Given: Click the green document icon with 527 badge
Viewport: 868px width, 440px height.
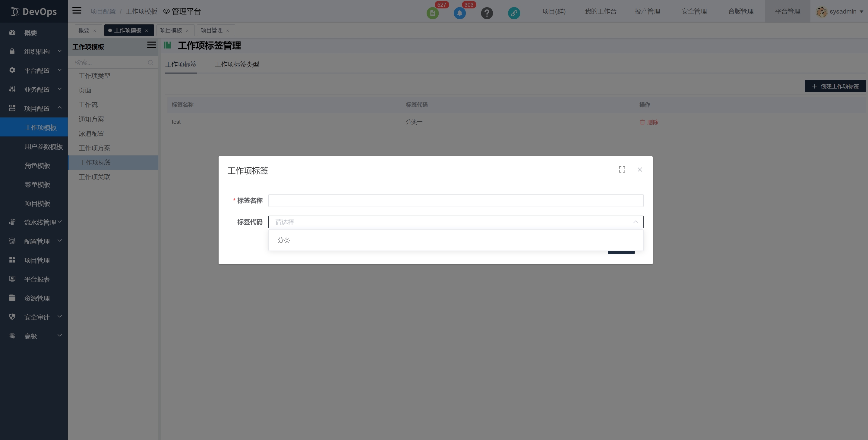Looking at the screenshot, I should 432,13.
